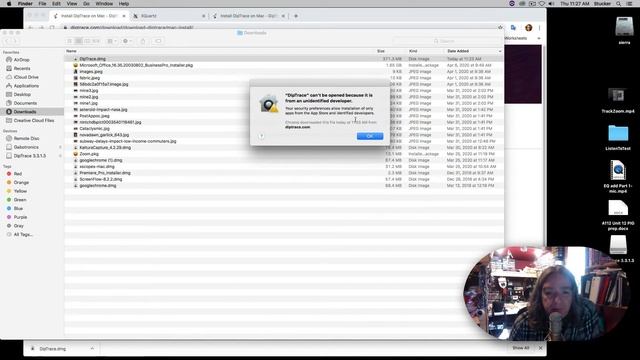
Task: Switch Finder to gallery view
Action: click(x=96, y=41)
